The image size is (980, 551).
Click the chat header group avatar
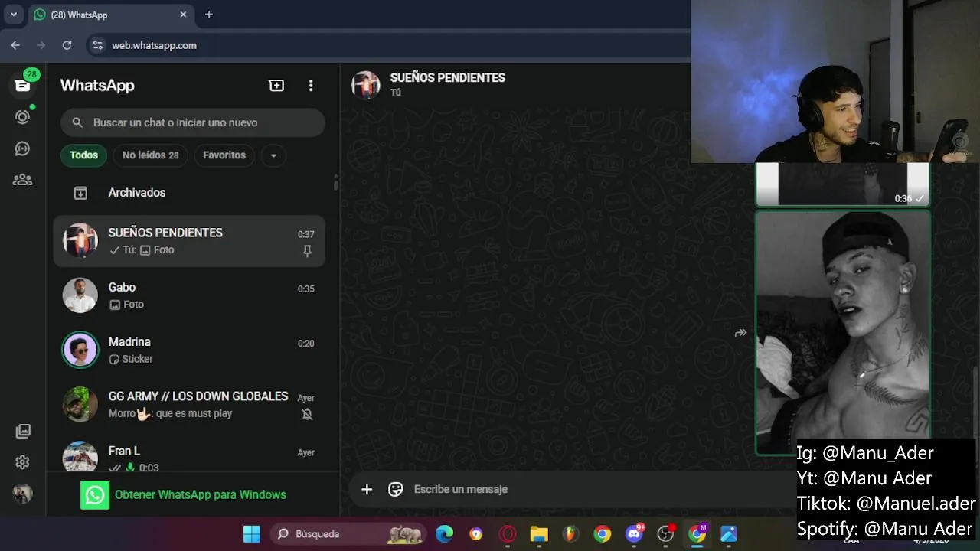tap(366, 85)
